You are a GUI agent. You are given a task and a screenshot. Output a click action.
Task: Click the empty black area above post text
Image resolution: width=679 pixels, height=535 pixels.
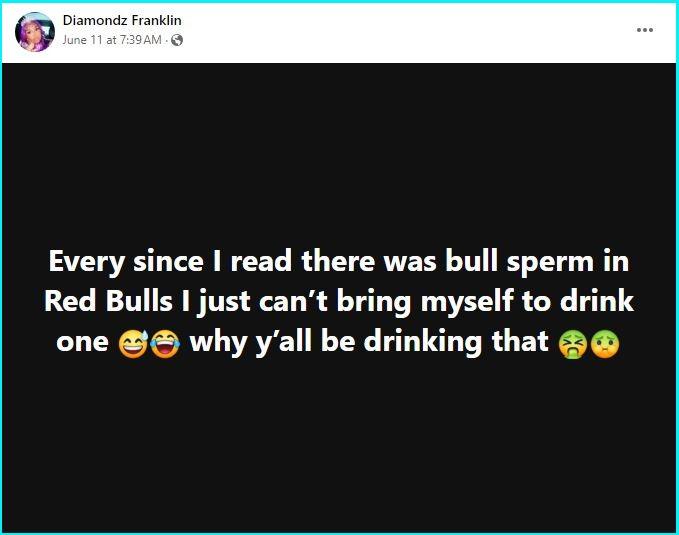[339, 152]
